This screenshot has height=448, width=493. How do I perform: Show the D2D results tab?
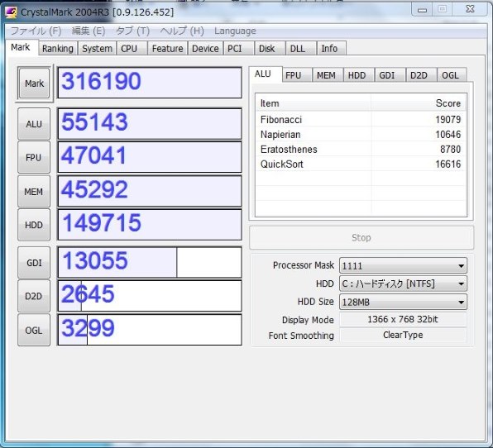[421, 75]
